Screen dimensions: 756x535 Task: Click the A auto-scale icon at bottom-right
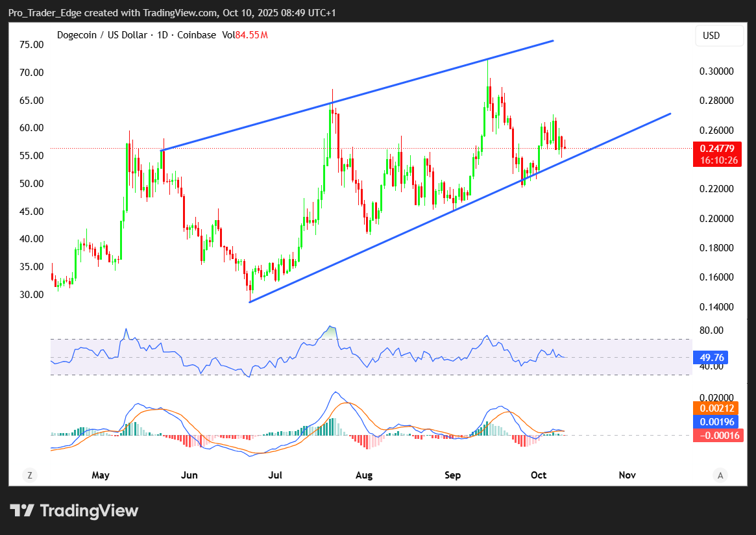(x=720, y=475)
